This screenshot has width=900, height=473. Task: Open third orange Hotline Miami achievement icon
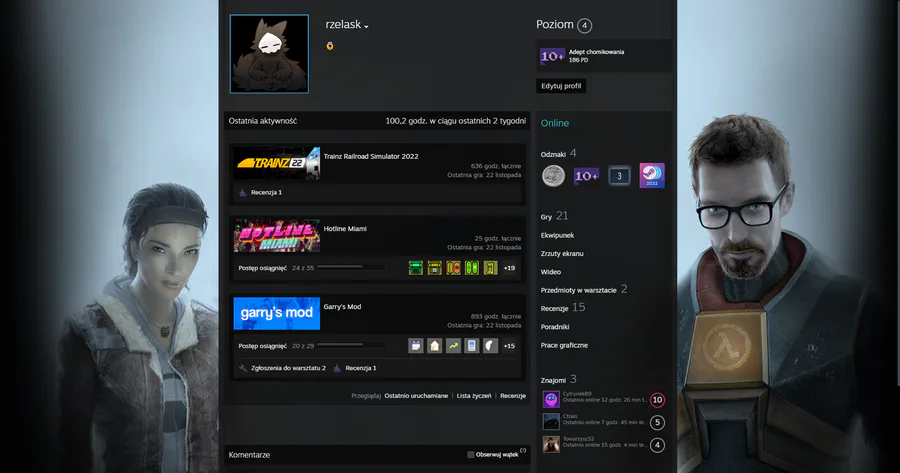(453, 267)
